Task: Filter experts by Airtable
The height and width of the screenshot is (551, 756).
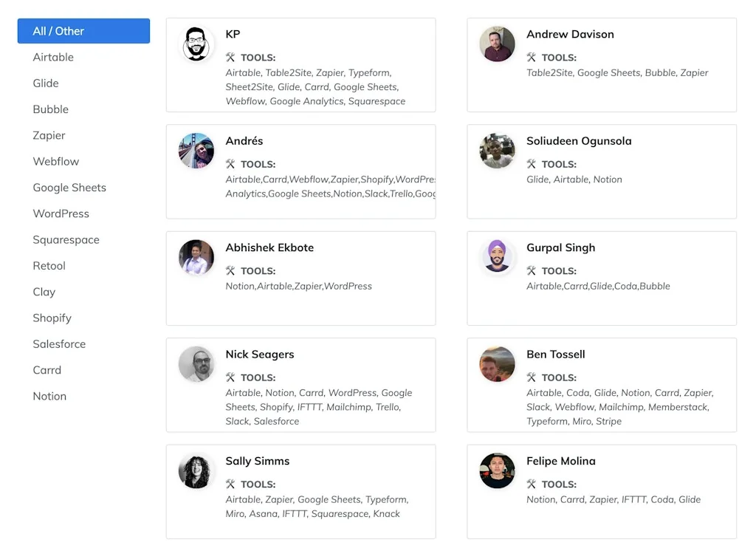Action: (x=53, y=57)
